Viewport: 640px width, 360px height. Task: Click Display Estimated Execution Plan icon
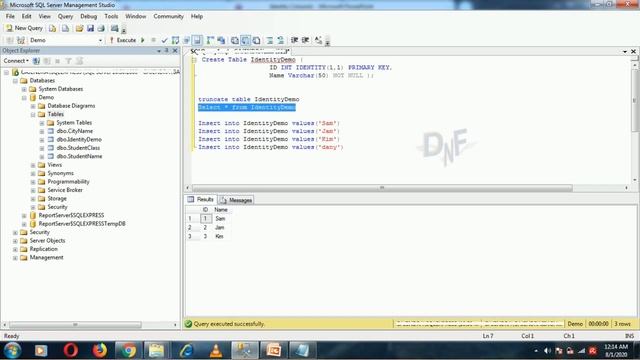[x=176, y=40]
